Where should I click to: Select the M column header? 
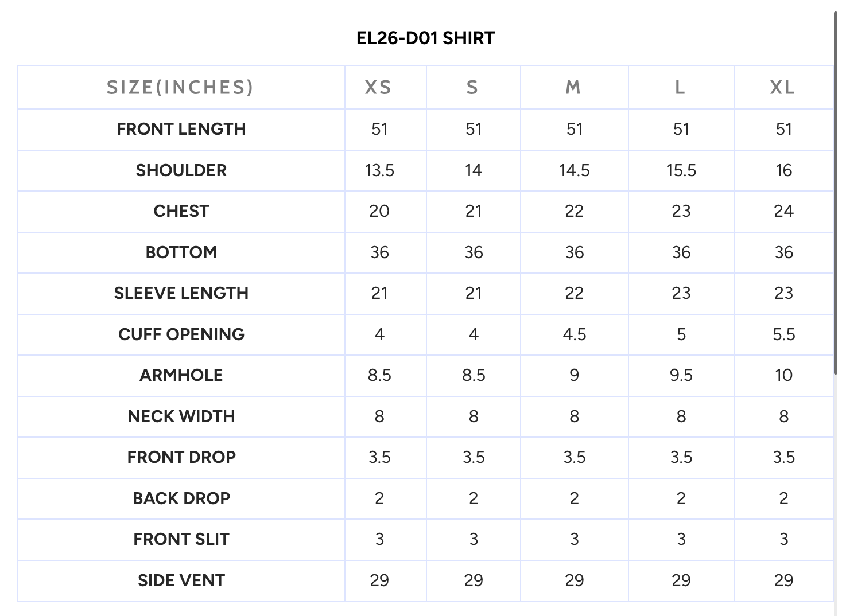[573, 87]
